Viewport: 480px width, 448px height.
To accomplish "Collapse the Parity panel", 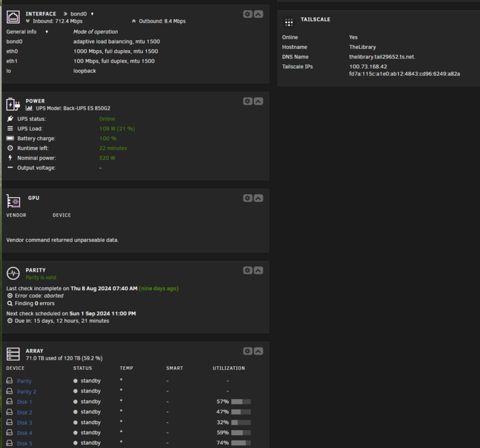I will (259, 271).
